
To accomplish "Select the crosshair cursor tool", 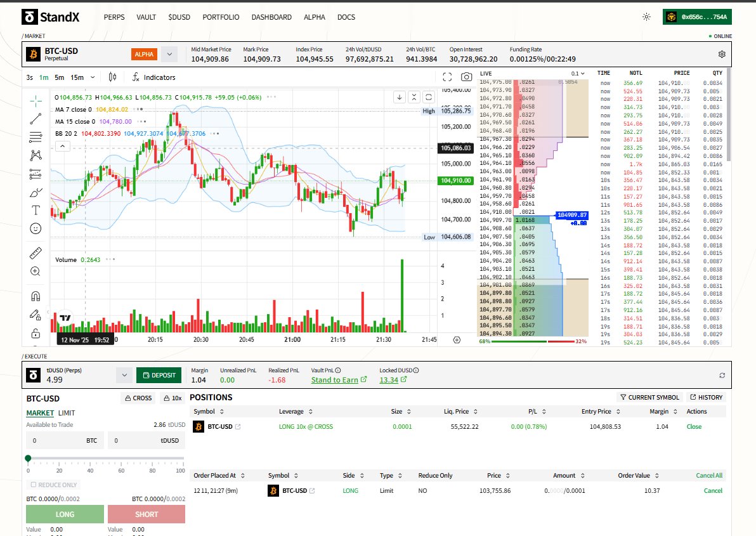I will (x=35, y=100).
